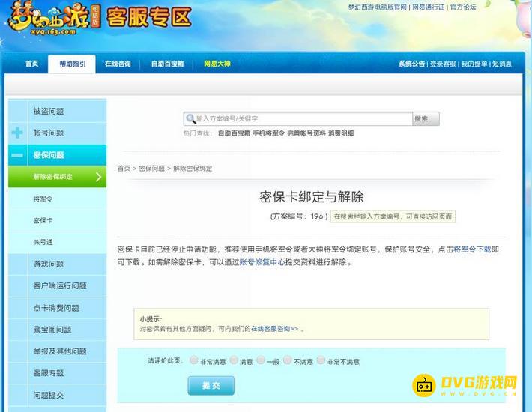Click hot search 消费明细
The height and width of the screenshot is (412, 532).
(341, 133)
